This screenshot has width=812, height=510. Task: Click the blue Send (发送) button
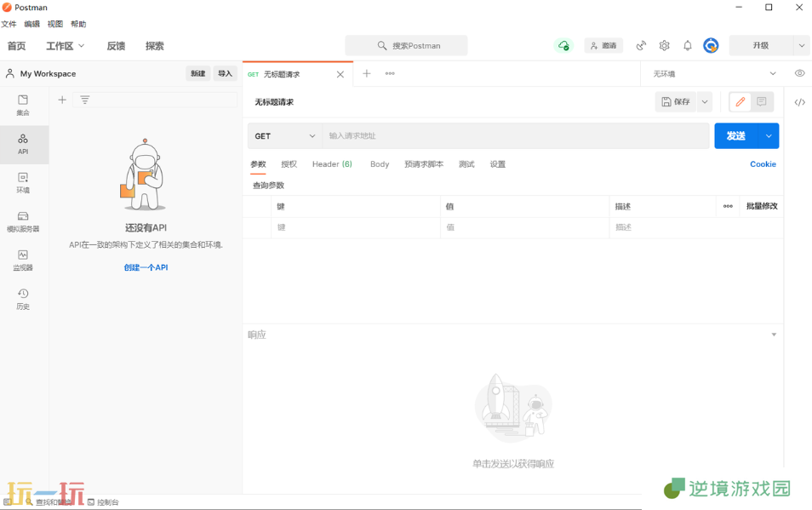tap(736, 135)
